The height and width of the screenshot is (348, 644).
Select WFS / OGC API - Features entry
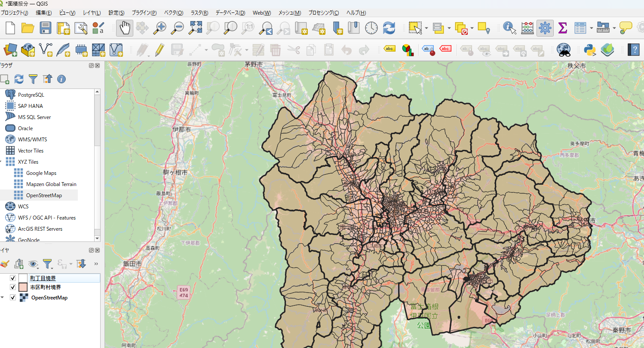click(47, 217)
